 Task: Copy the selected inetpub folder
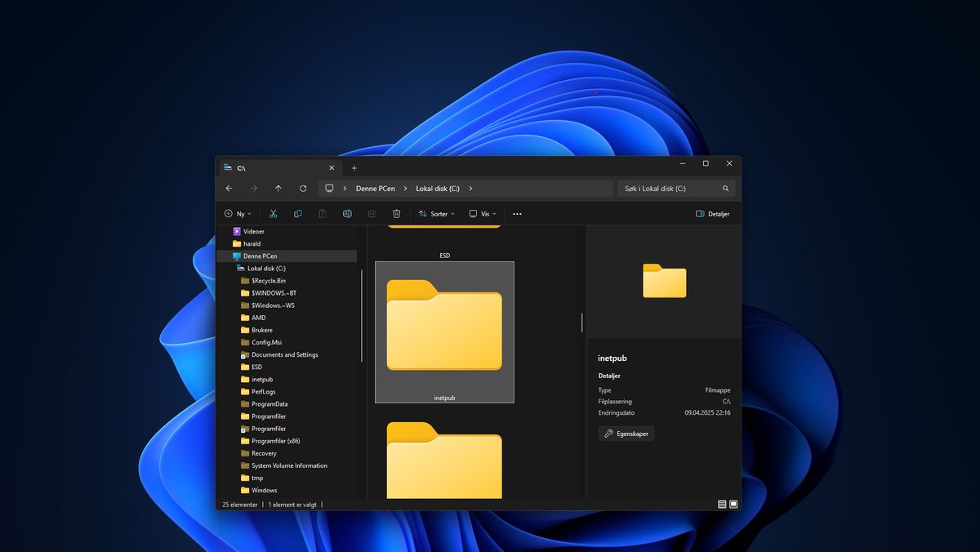point(298,214)
